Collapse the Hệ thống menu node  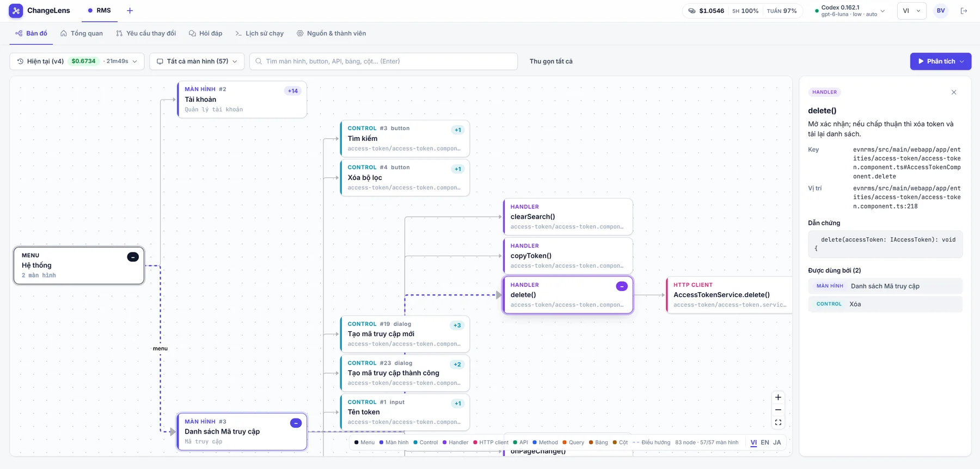pos(133,257)
